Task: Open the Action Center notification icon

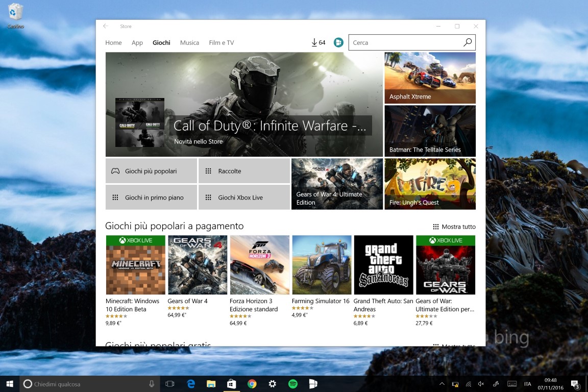Action: coord(575,384)
